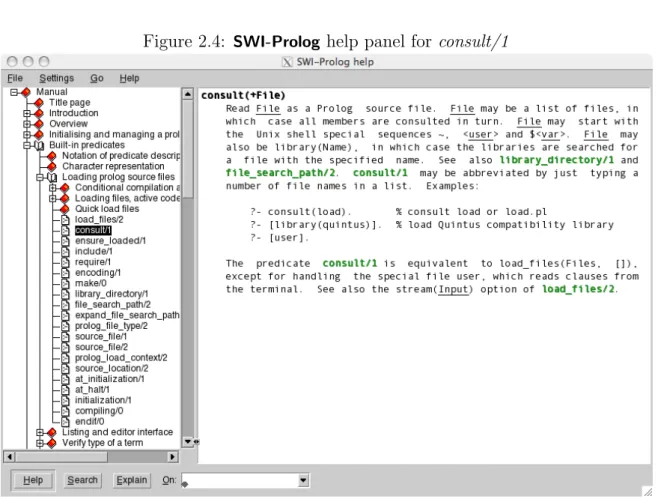
Task: Click the document icon beside source_file/1
Action: pyautogui.click(x=65, y=337)
